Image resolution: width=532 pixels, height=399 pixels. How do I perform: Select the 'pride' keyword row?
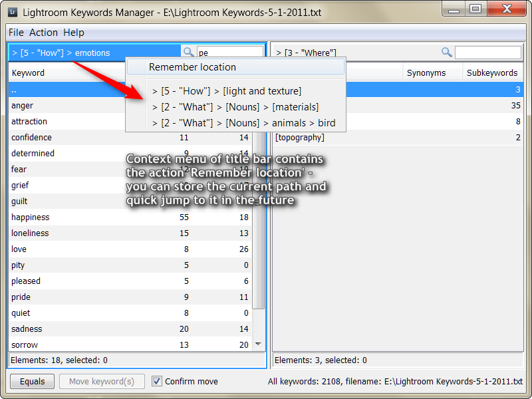click(x=130, y=297)
